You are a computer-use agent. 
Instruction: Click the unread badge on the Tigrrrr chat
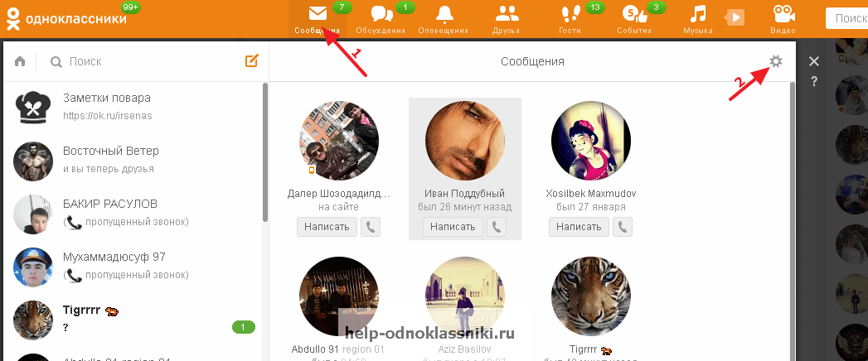(244, 327)
